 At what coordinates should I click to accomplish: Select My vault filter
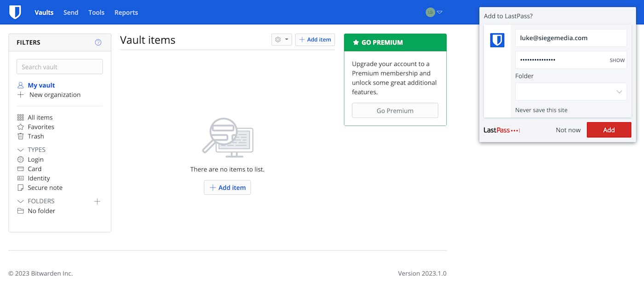(x=41, y=85)
